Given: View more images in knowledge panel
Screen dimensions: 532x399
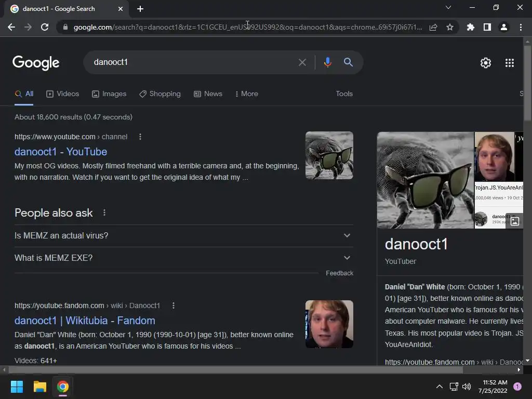Looking at the screenshot, I should [515, 221].
